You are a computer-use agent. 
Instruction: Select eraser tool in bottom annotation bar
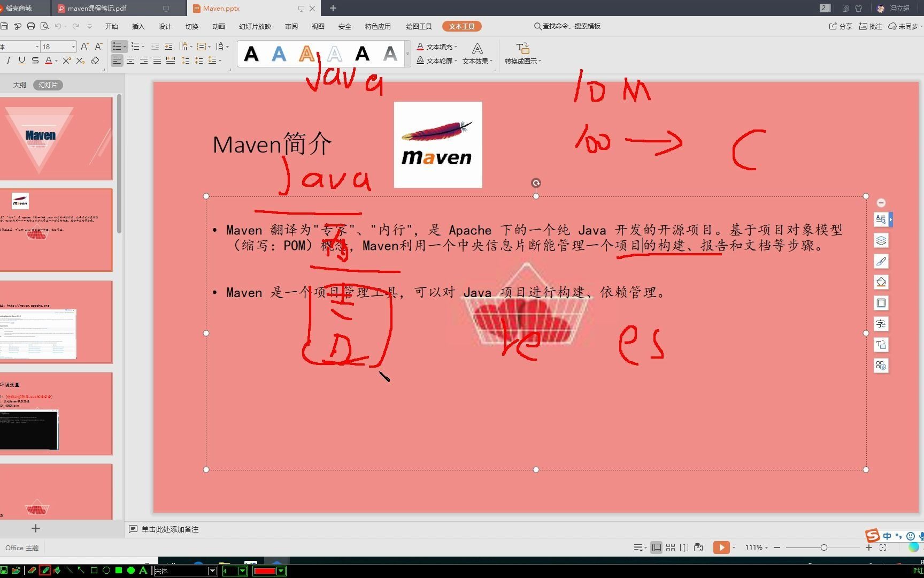coord(32,571)
